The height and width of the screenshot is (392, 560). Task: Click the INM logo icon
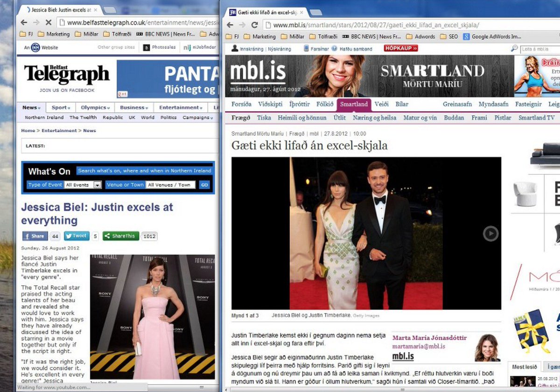(x=35, y=47)
